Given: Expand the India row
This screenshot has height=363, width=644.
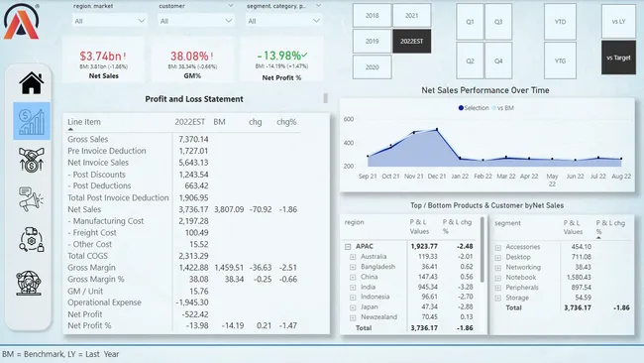Looking at the screenshot, I should (353, 287).
